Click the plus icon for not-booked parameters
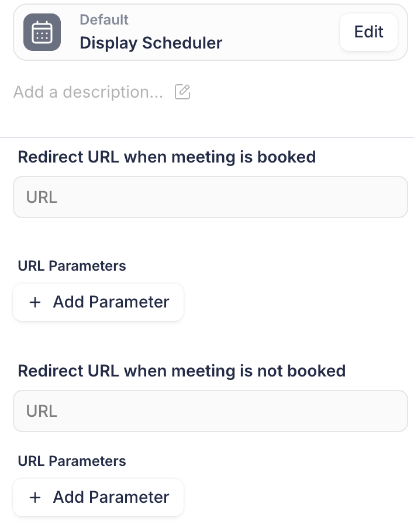This screenshot has width=414, height=532. click(35, 498)
